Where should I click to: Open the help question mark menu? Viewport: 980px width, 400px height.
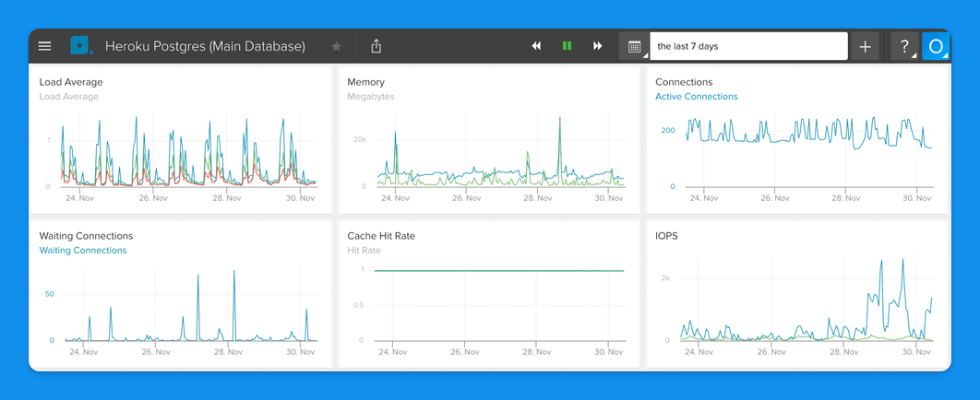tap(903, 47)
